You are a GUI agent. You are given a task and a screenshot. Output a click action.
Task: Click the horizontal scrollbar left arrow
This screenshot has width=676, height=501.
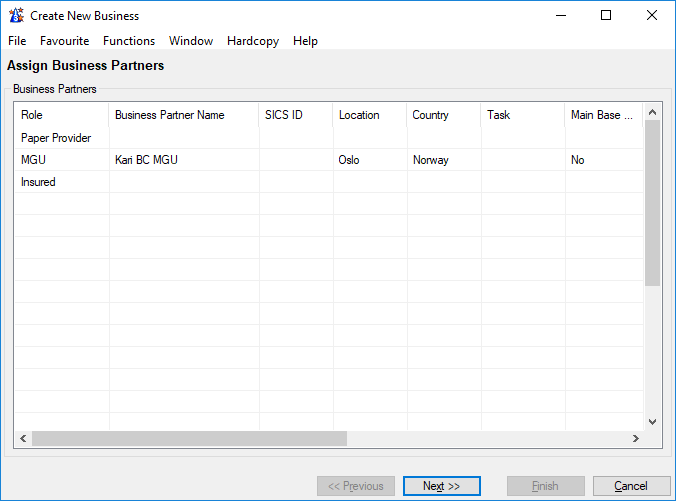[22, 439]
